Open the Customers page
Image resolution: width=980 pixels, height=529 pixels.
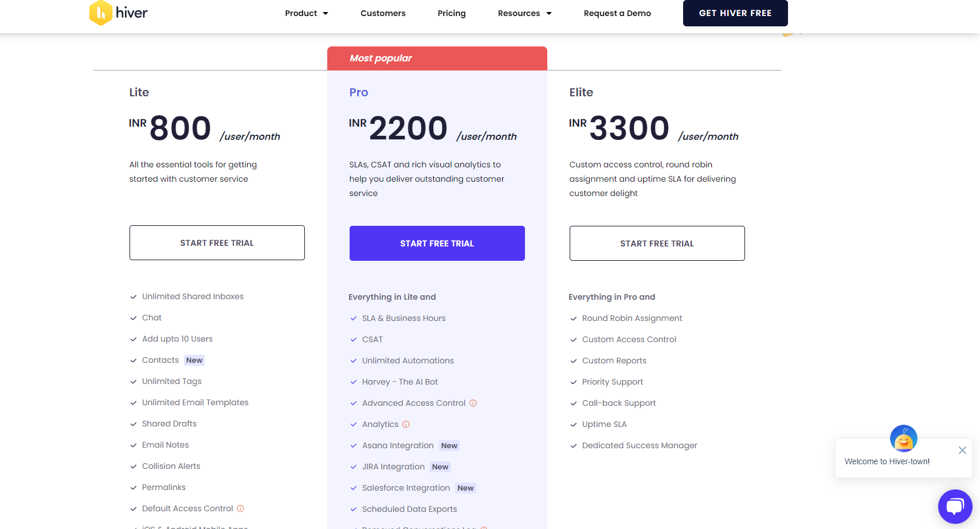click(383, 13)
